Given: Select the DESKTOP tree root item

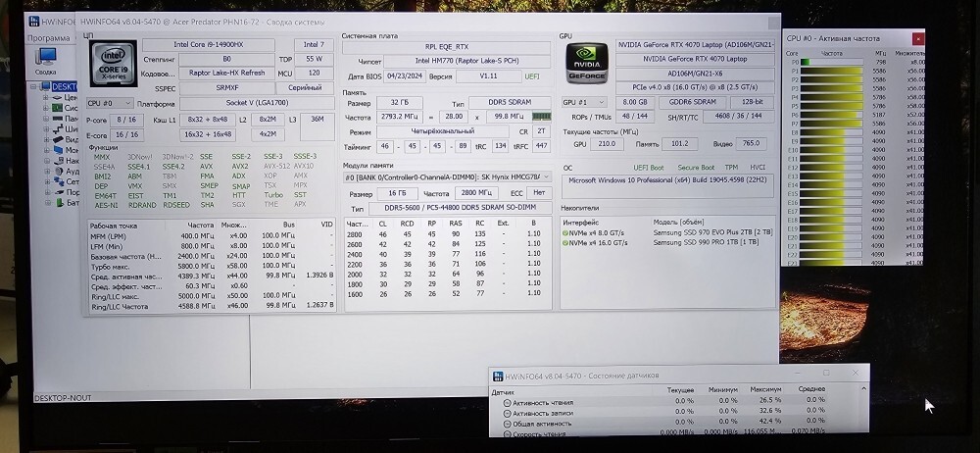Looking at the screenshot, I should pyautogui.click(x=65, y=87).
